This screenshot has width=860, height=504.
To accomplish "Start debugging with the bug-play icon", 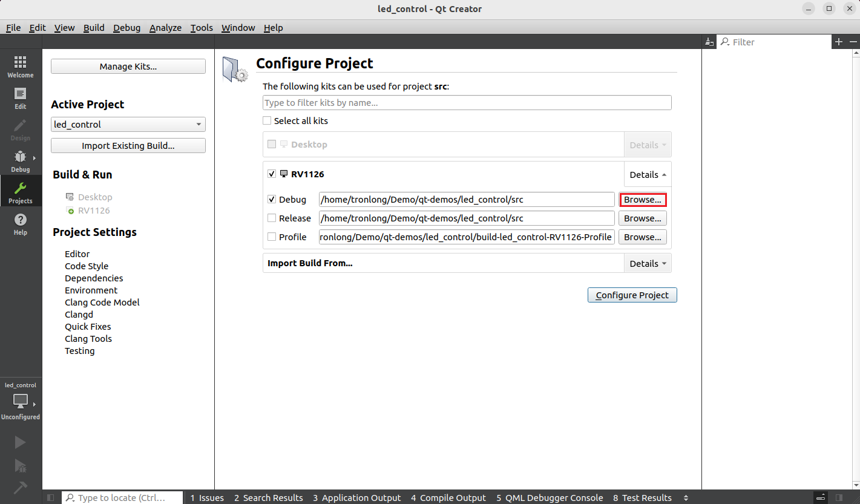I will pos(21,465).
